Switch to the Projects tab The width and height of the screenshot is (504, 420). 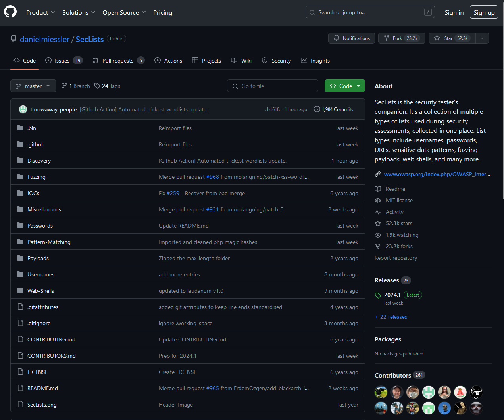(206, 60)
